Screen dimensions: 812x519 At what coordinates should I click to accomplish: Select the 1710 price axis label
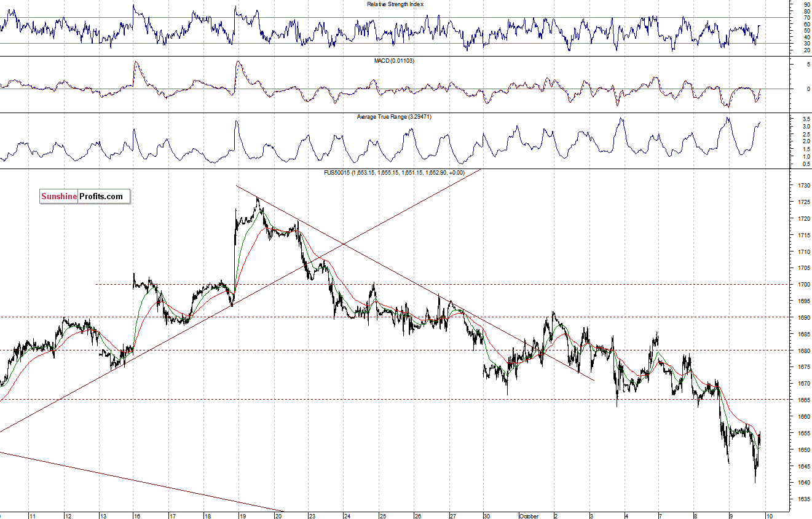805,252
